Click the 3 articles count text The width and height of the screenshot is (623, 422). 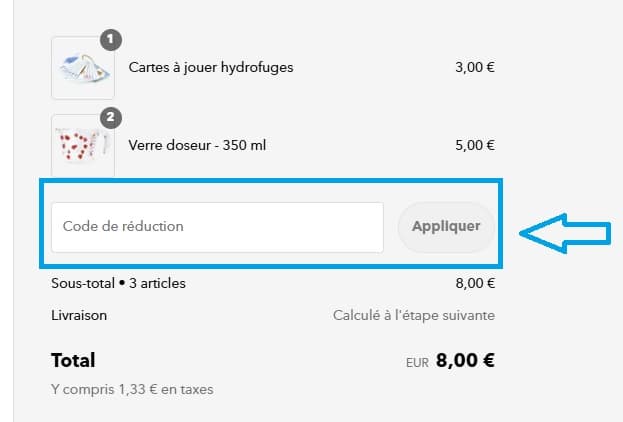(x=156, y=283)
